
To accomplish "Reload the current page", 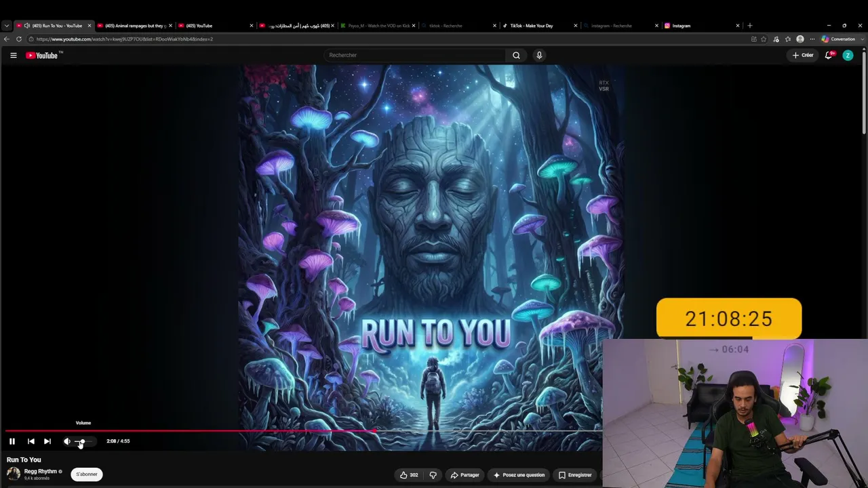I will tap(19, 39).
